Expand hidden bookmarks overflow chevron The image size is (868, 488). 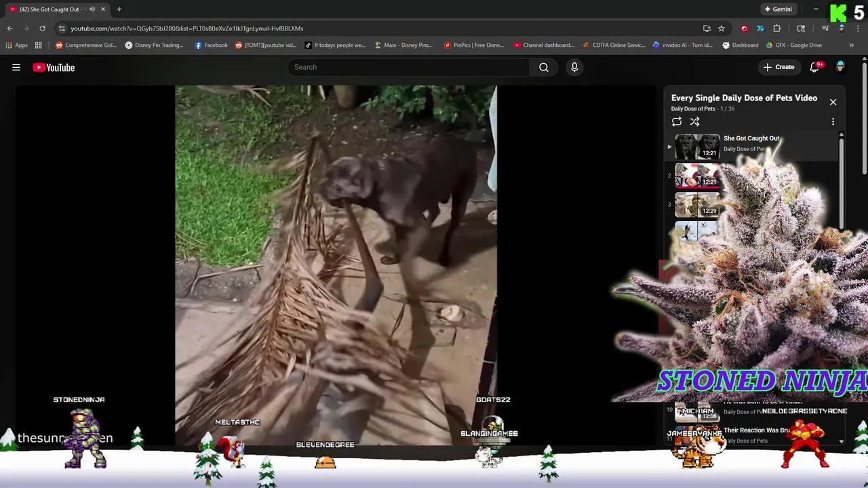point(852,45)
